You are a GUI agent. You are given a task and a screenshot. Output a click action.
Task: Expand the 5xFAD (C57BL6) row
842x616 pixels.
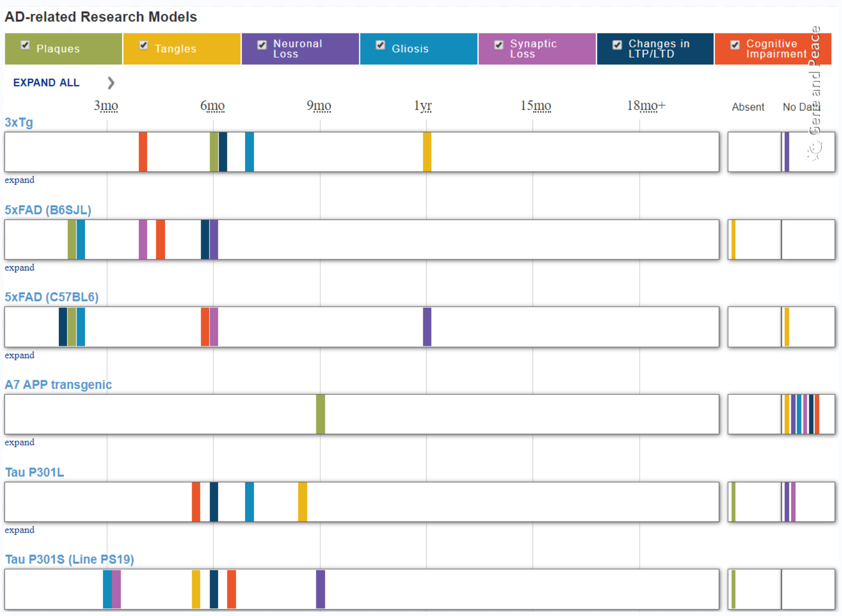pos(19,355)
